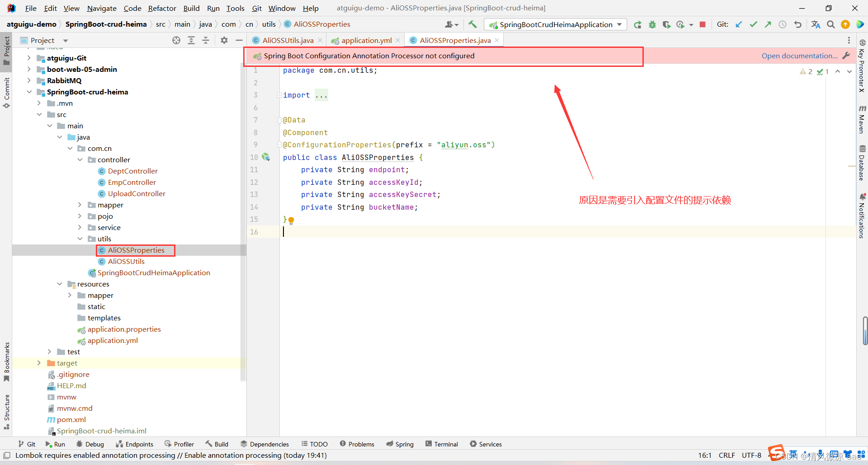This screenshot has height=465, width=868.
Task: Expand the RabbitMQ module
Action: coord(29,80)
